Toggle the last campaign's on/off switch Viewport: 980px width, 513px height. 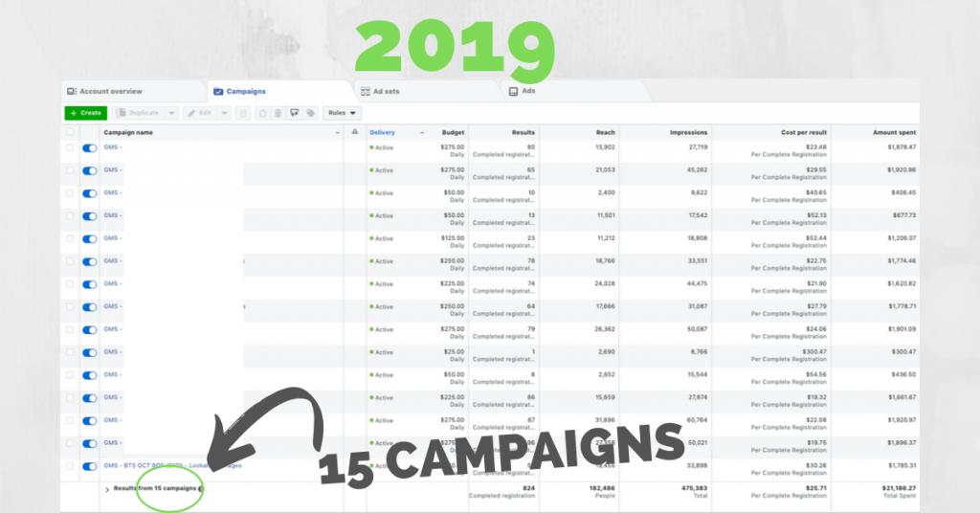(x=90, y=466)
